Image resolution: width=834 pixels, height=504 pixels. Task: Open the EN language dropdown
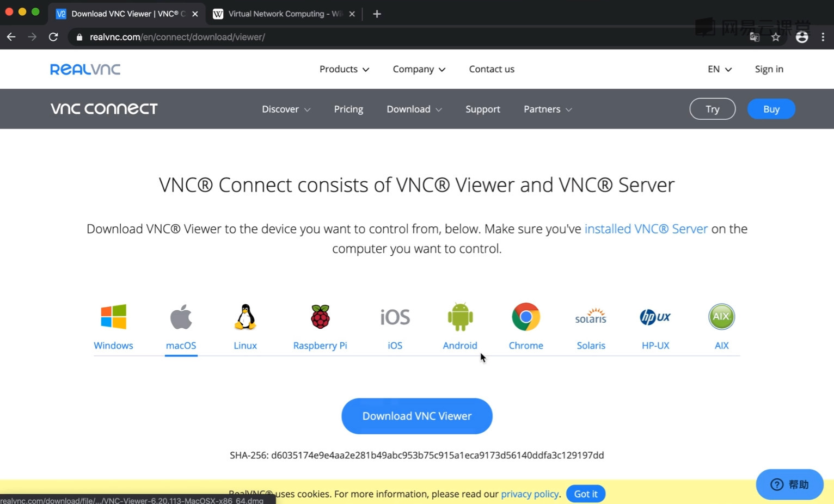pos(720,69)
